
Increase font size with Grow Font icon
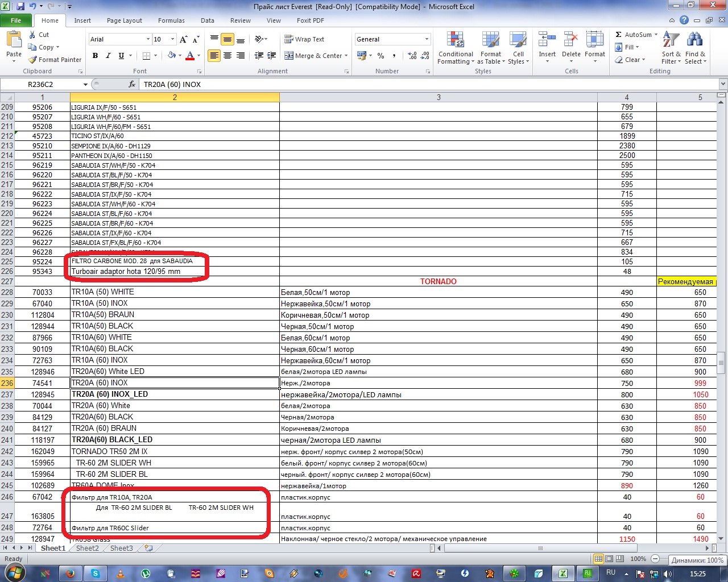[x=183, y=39]
